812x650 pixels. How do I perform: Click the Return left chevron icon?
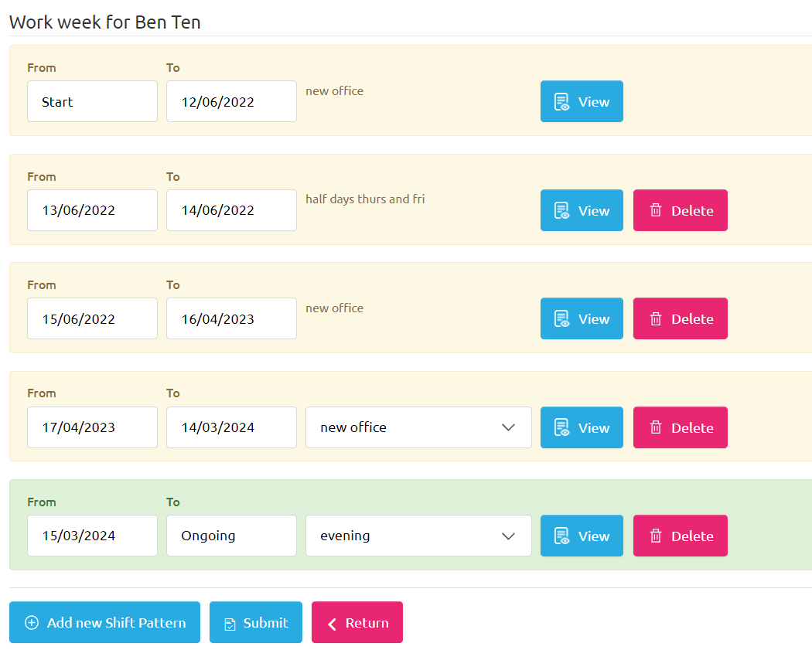coord(332,624)
